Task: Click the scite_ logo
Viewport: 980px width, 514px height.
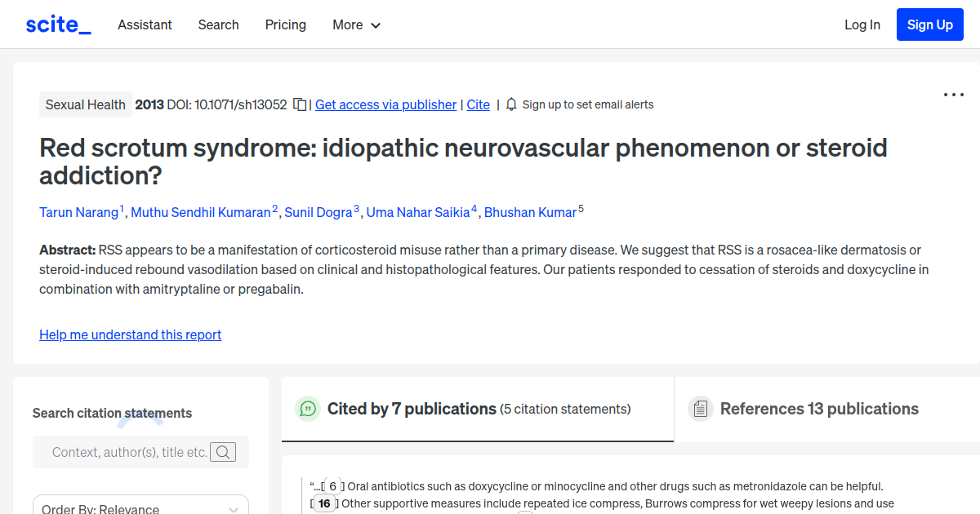Action: click(57, 24)
